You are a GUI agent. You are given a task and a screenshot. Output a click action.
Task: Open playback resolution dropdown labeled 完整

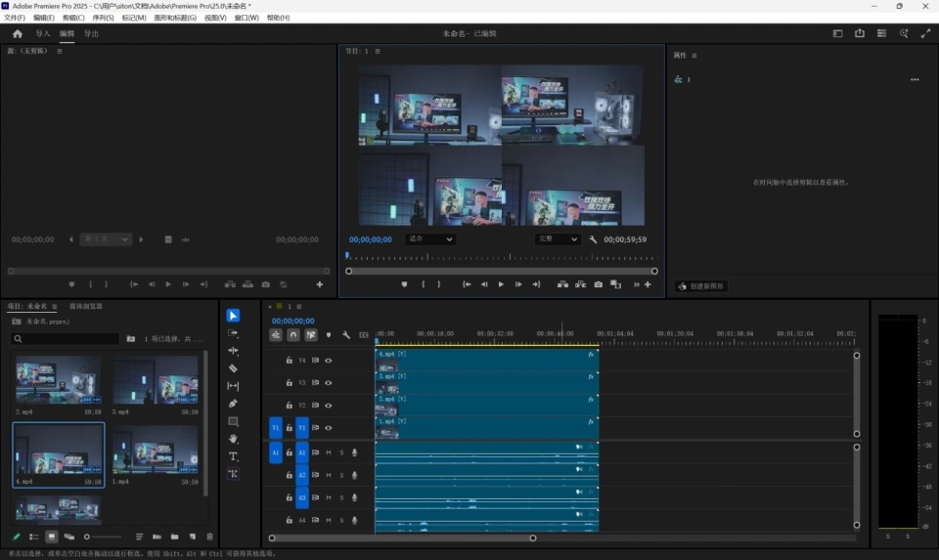coord(558,239)
